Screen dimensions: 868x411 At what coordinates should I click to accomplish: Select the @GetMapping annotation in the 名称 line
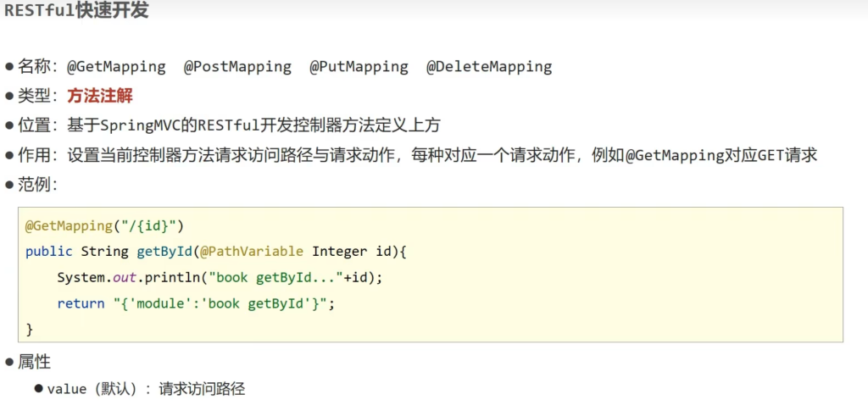click(116, 66)
